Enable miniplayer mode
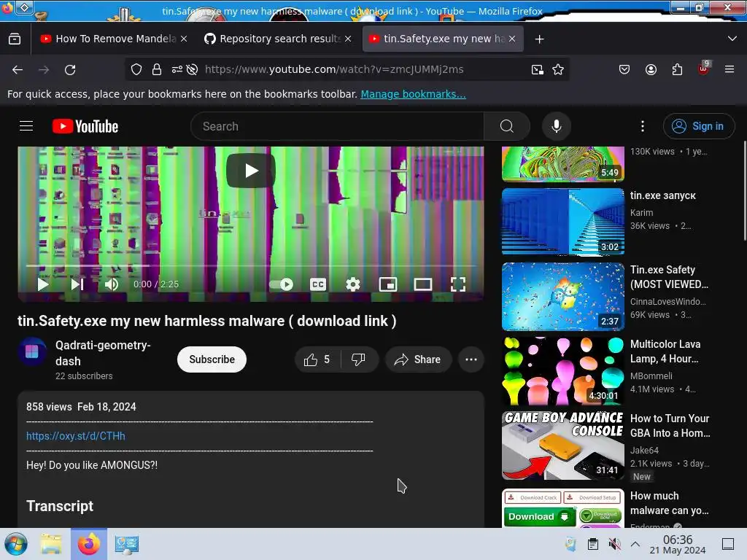747x560 pixels. coord(388,284)
